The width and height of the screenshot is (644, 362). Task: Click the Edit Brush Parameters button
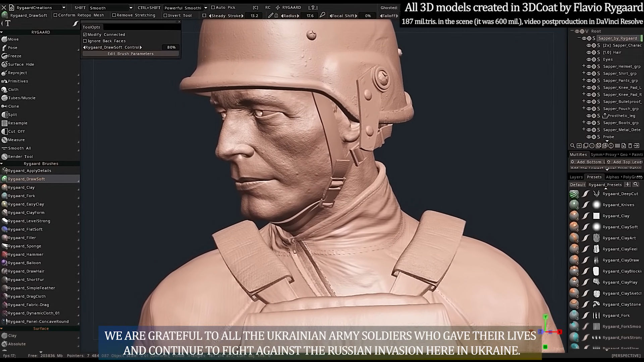(130, 53)
